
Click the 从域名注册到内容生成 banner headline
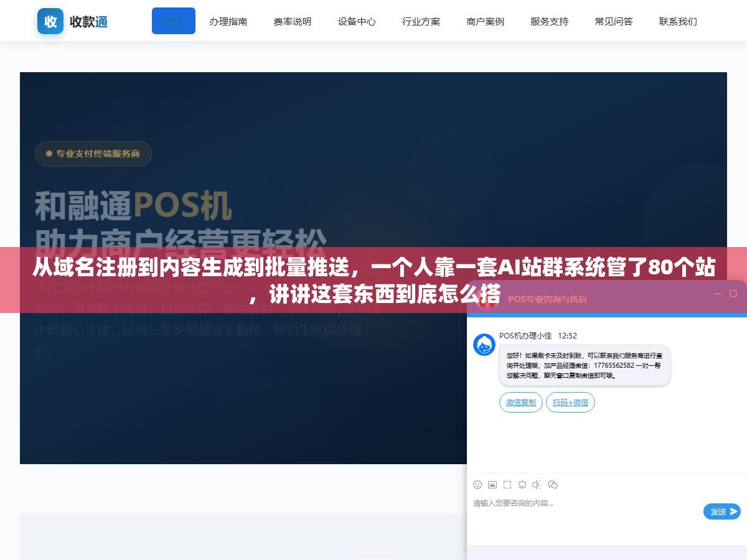click(x=374, y=281)
